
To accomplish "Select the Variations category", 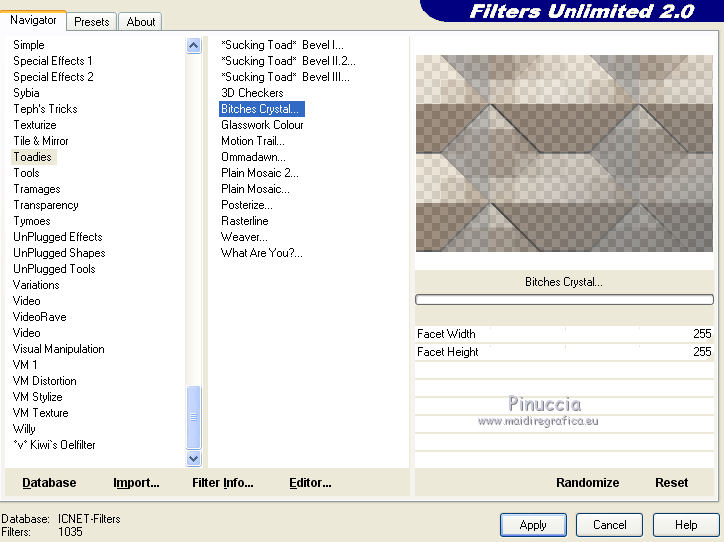I will point(36,285).
